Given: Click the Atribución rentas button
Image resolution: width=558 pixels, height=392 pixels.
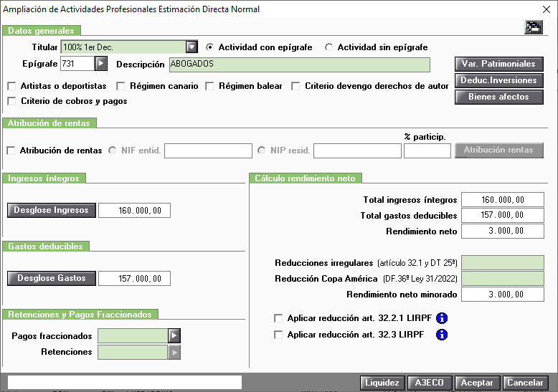Looking at the screenshot, I should coord(499,150).
